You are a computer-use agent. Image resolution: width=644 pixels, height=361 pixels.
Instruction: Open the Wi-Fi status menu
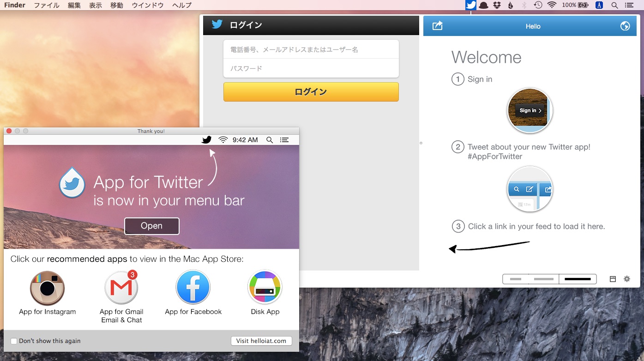[x=552, y=6]
